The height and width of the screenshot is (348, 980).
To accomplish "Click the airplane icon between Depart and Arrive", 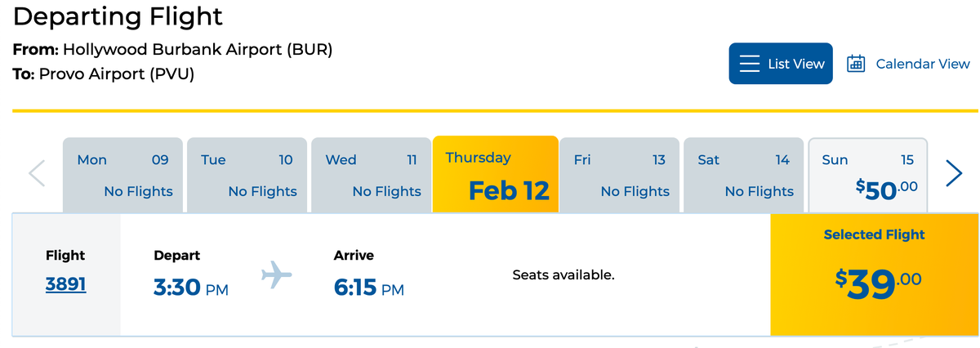I will pos(277,274).
